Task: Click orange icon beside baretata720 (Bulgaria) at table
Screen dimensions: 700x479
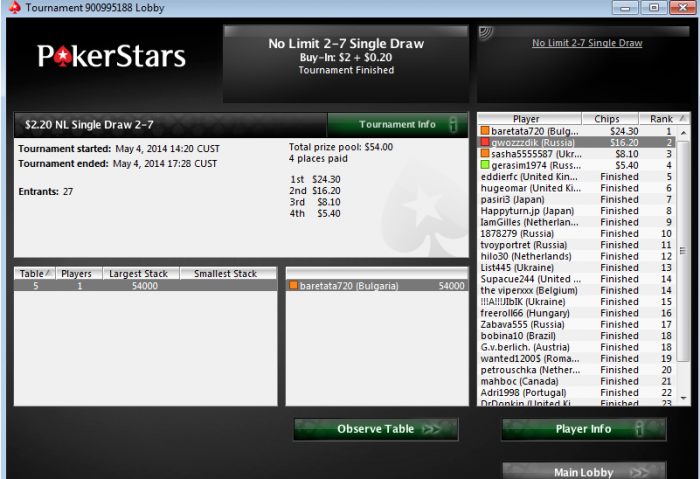Action: pyautogui.click(x=293, y=285)
